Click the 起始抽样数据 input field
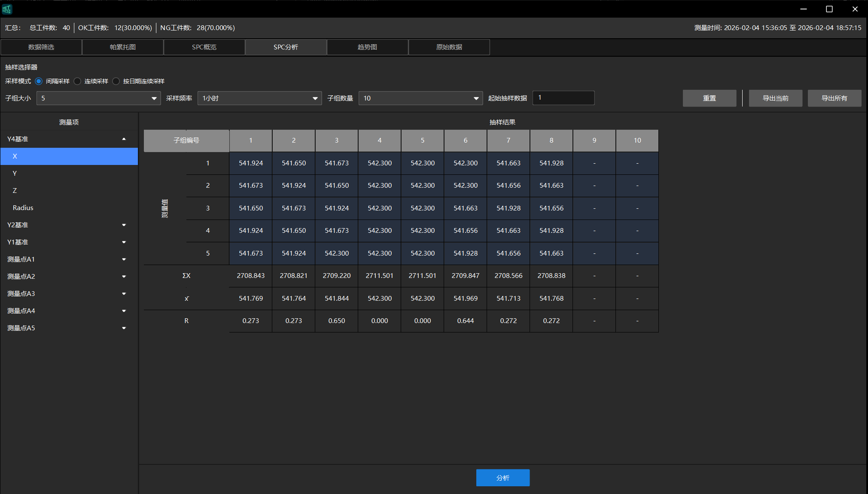868x494 pixels. tap(563, 98)
